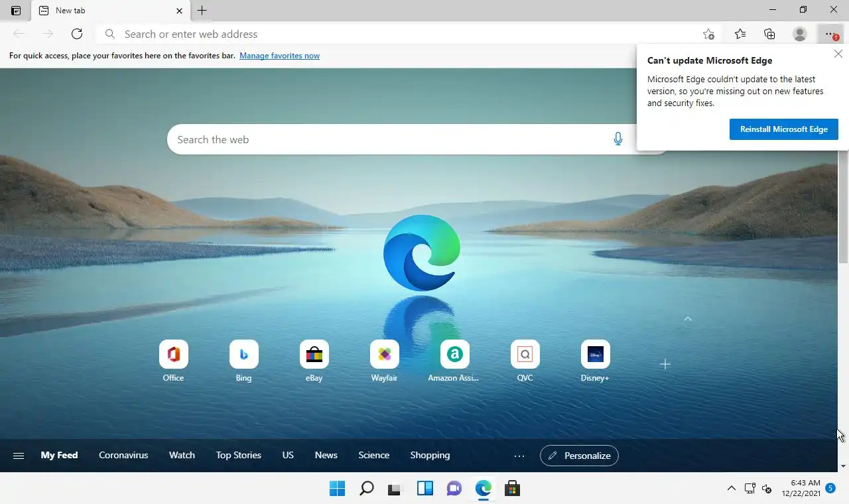The image size is (849, 504).
Task: Start voice search with microphone icon
Action: 618,139
